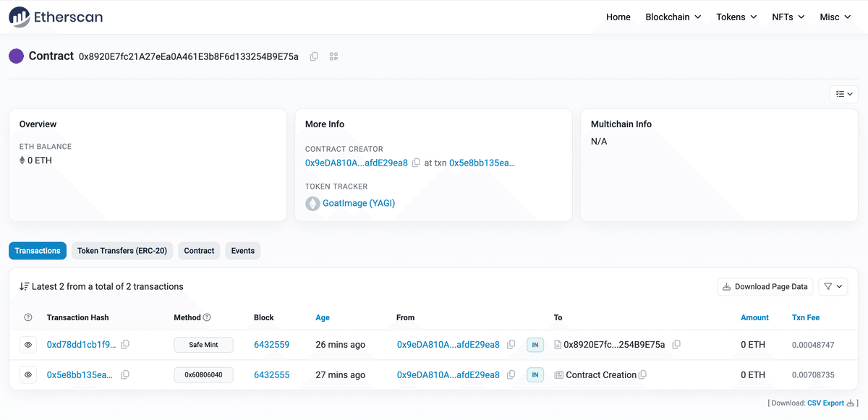868x420 pixels.
Task: Open block 6432555
Action: pyautogui.click(x=272, y=375)
